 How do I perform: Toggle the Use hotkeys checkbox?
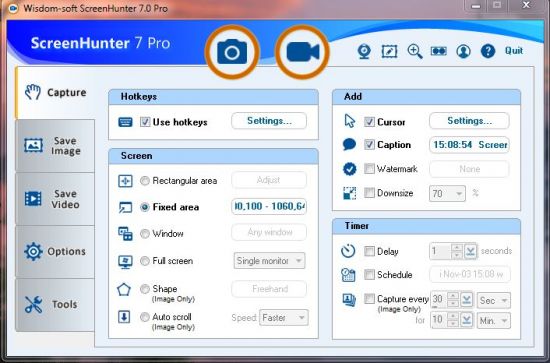pos(145,122)
